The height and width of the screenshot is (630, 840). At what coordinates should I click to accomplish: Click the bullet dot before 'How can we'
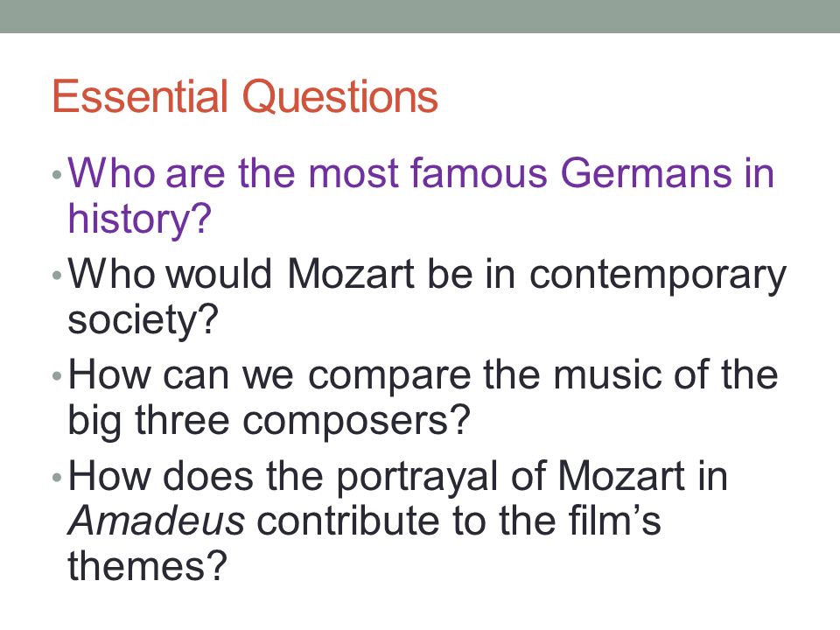58,376
